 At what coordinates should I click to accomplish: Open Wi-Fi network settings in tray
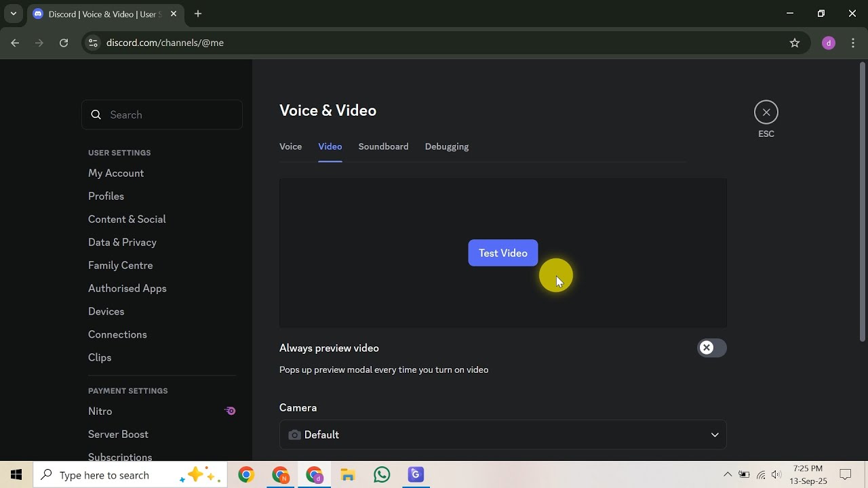tap(761, 475)
